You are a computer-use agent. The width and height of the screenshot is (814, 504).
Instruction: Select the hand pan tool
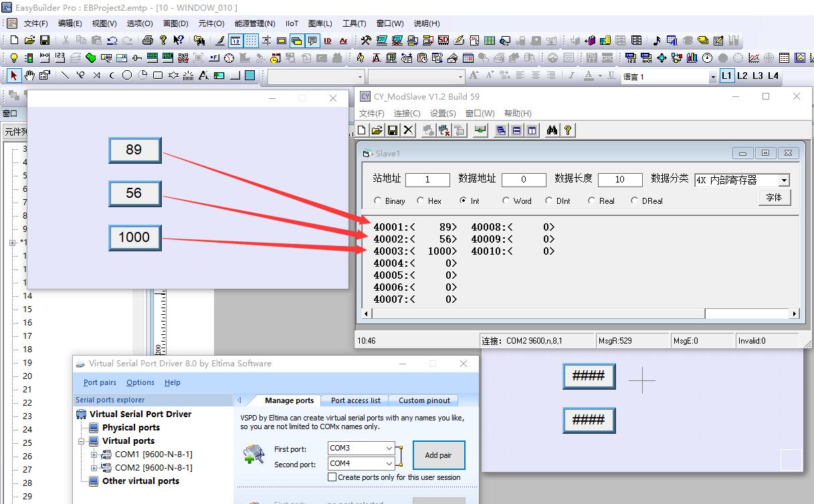29,76
